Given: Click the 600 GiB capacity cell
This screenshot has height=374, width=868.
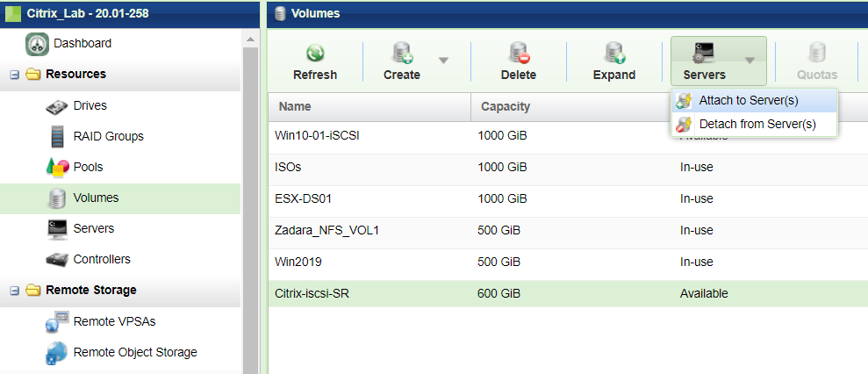Looking at the screenshot, I should (499, 293).
